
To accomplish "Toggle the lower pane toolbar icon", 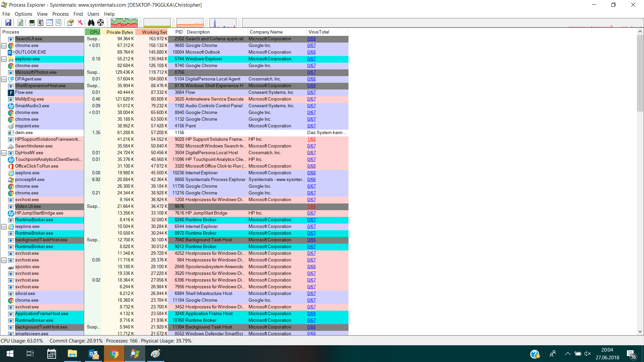I will (50, 22).
